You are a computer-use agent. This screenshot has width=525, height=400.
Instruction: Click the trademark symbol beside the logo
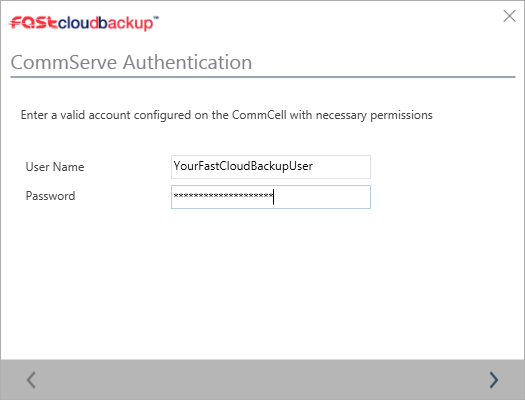point(156,17)
